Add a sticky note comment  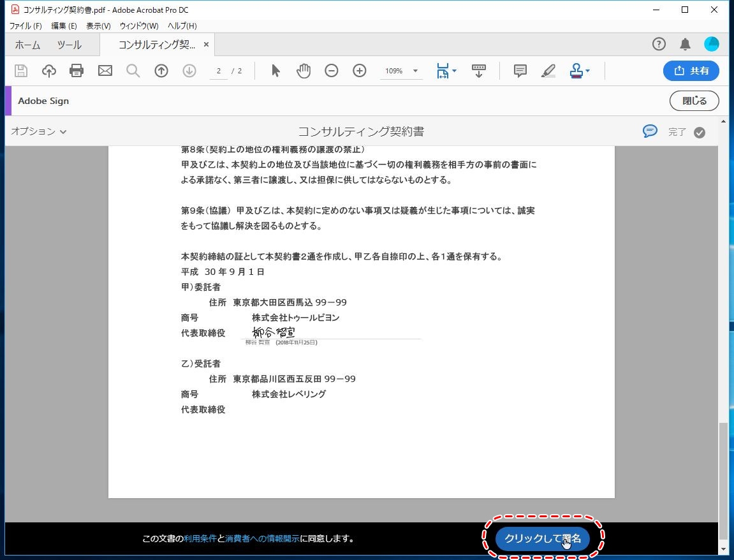(x=520, y=71)
